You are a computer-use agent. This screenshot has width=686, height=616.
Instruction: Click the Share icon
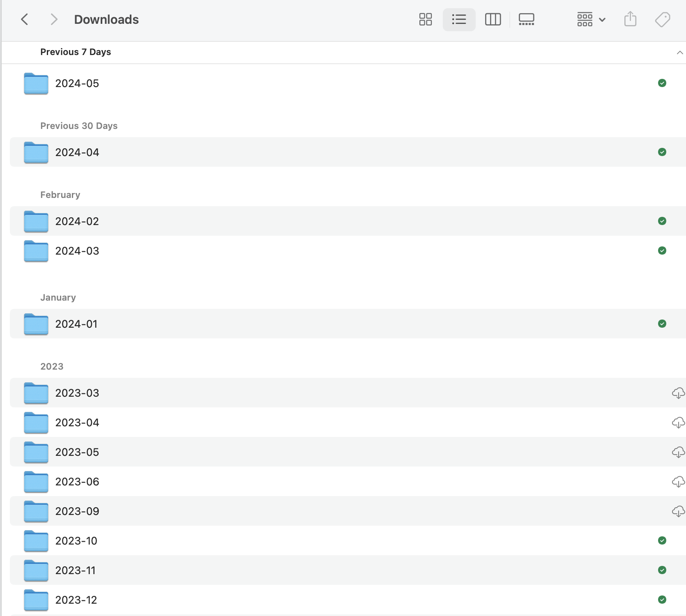click(630, 19)
